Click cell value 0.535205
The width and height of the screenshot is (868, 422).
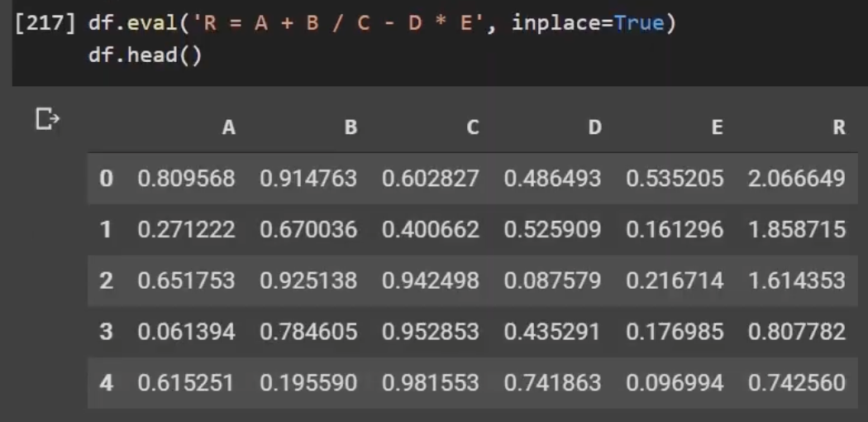[675, 179]
